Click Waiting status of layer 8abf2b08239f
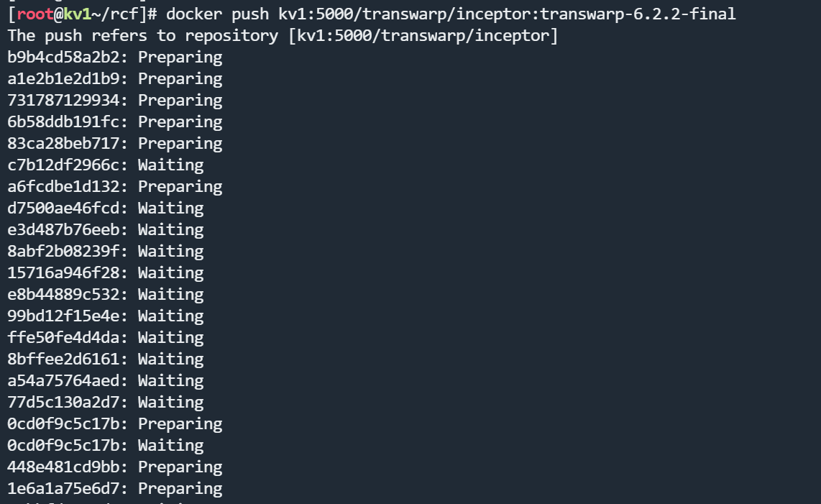Screen dimensions: 821x504 click(x=170, y=251)
